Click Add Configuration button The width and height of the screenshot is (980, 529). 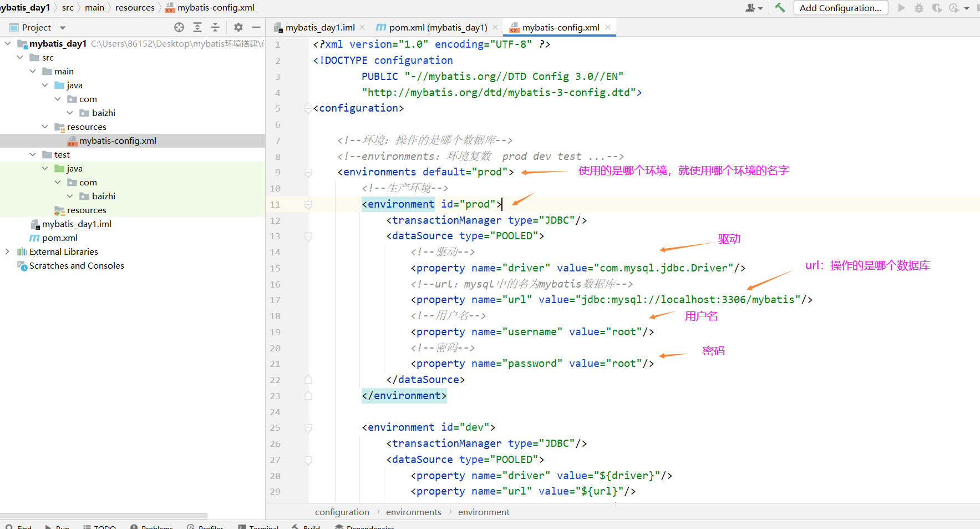point(840,8)
